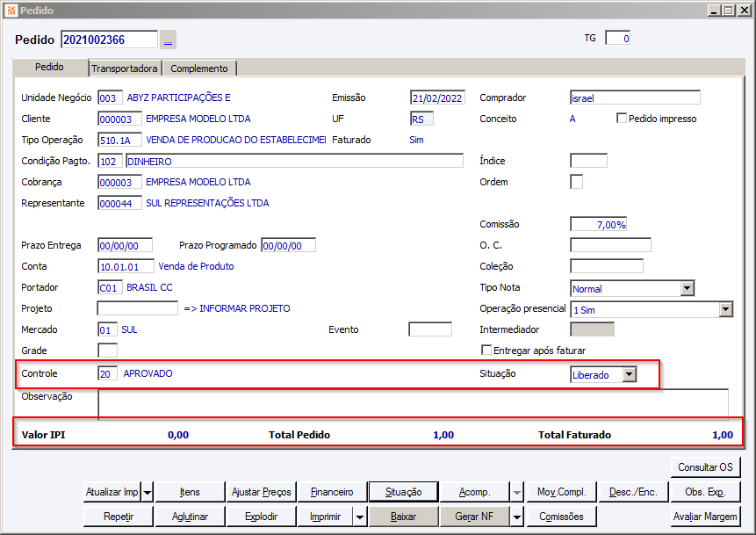
Task: Click the Aglutinar button
Action: pyautogui.click(x=190, y=517)
